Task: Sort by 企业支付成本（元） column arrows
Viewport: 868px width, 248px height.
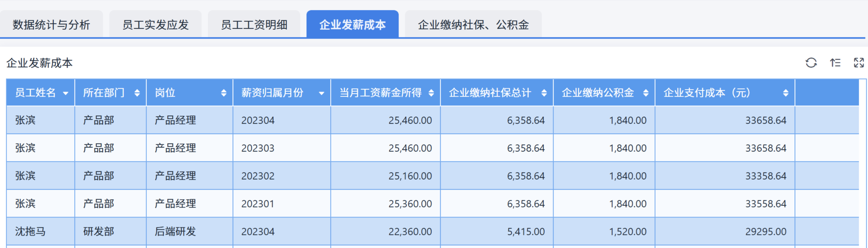Action: coord(786,93)
